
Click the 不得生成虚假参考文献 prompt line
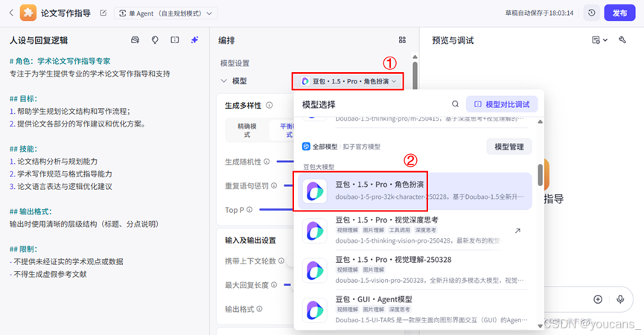48,274
